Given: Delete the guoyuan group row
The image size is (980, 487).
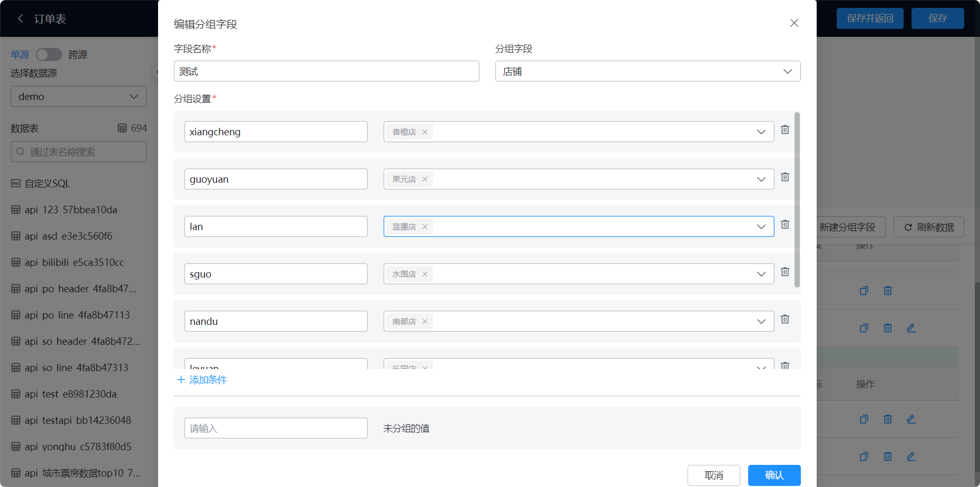Looking at the screenshot, I should pos(785,177).
